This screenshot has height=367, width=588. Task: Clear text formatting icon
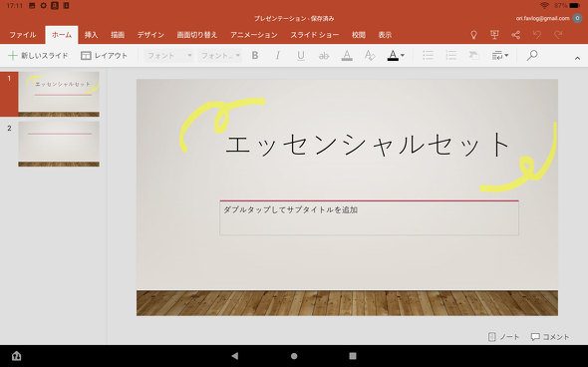[x=370, y=56]
